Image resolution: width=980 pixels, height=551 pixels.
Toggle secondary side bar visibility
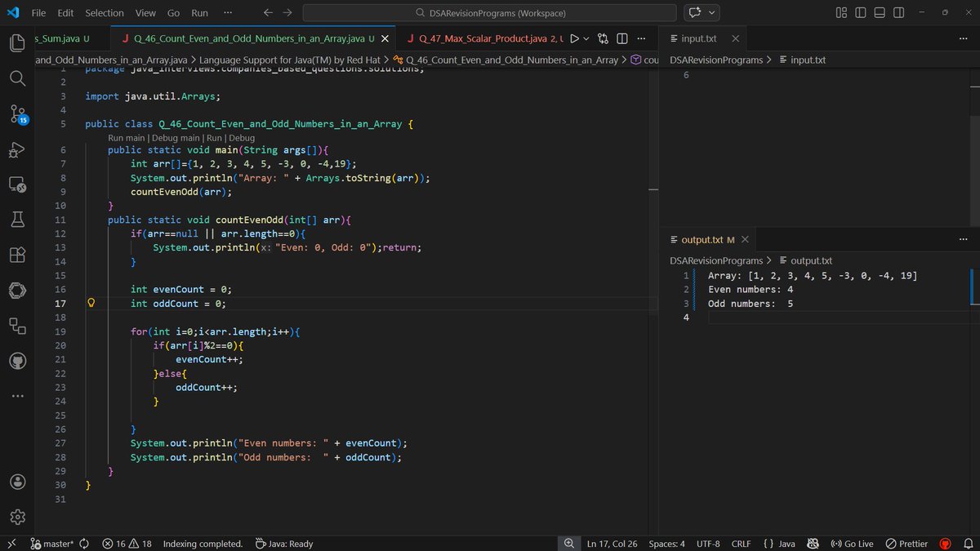pos(898,13)
